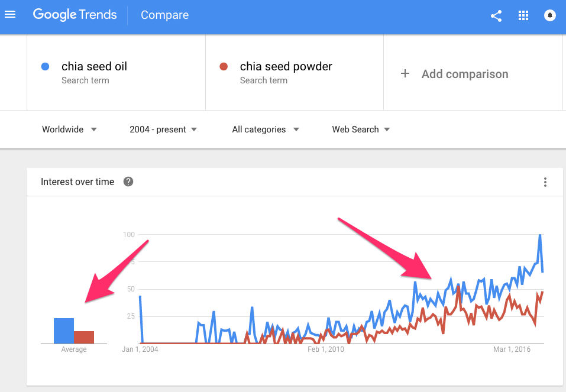
Task: Click the blue dot for chia seed oil
Action: pos(45,67)
